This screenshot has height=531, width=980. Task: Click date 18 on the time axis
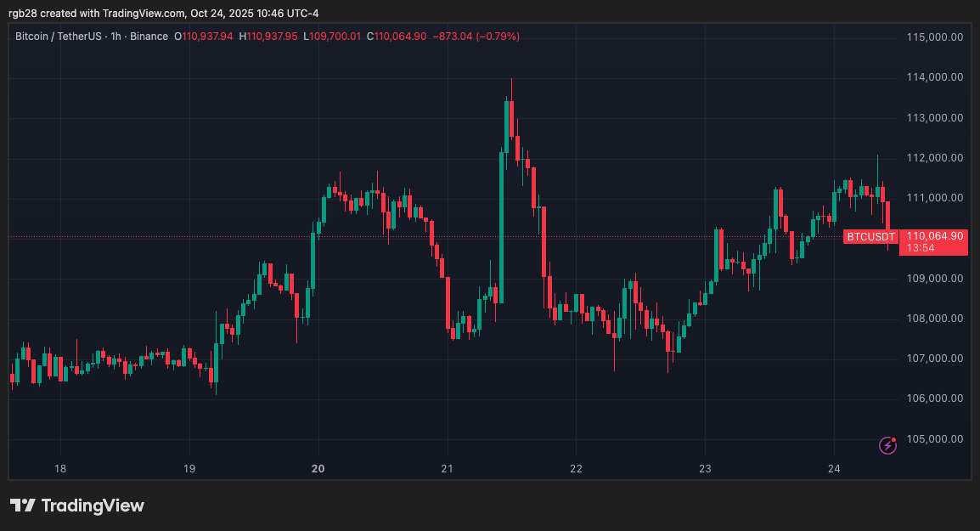tap(60, 468)
